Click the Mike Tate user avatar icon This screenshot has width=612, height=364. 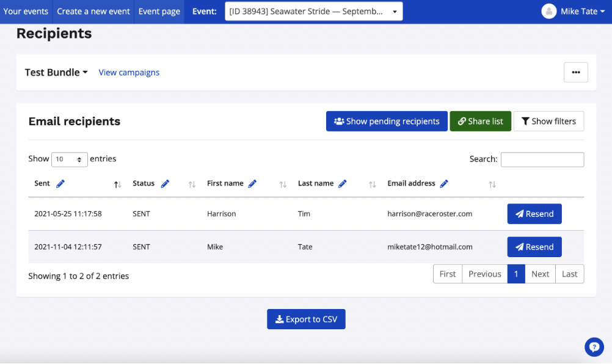549,12
